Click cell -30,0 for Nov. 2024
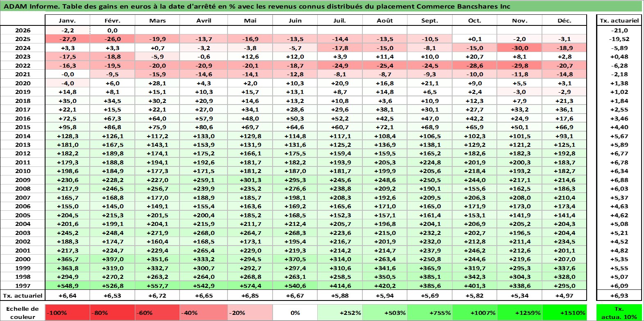This screenshot has width=644, height=321. pyautogui.click(x=519, y=48)
